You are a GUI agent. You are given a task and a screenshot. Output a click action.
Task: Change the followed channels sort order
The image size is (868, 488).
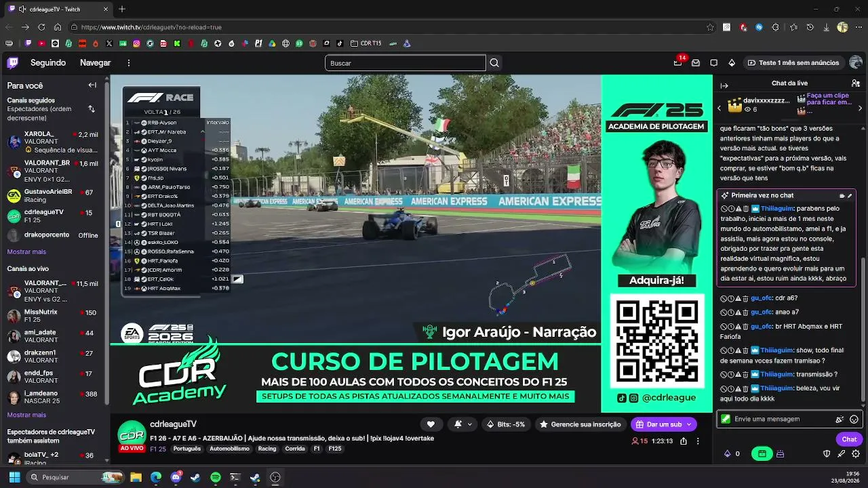tap(92, 109)
